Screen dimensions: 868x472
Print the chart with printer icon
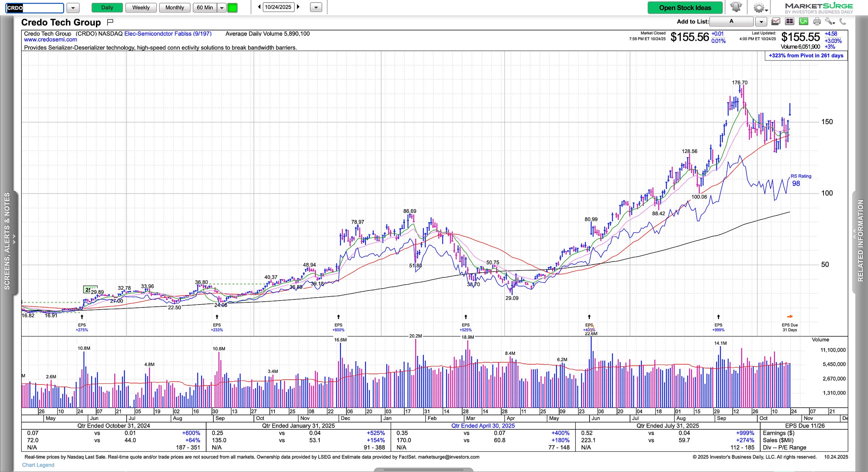click(817, 22)
